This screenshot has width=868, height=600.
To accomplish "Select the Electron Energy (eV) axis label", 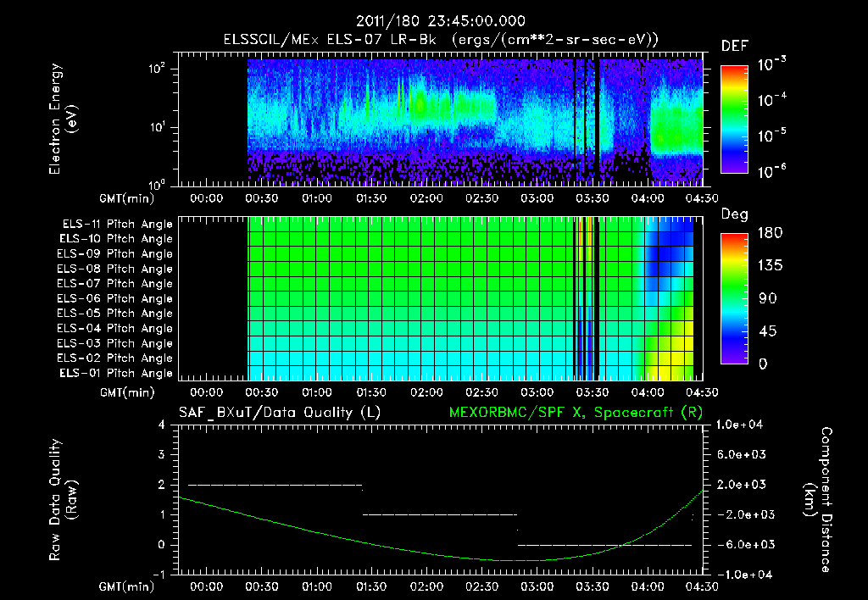I will point(63,119).
